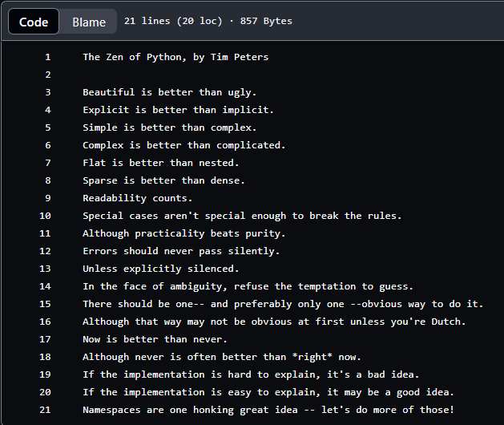Switch to the Code tab
This screenshot has width=504, height=425.
(x=34, y=22)
